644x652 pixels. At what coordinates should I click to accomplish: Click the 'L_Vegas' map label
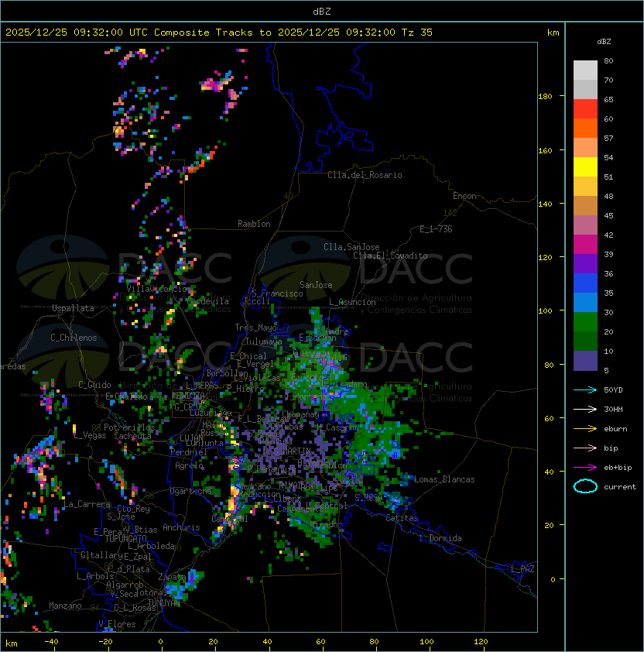[x=90, y=435]
